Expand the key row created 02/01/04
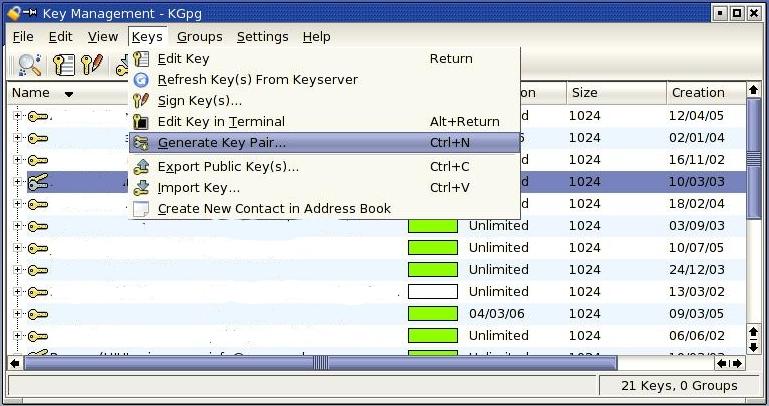The height and width of the screenshot is (406, 769). point(17,138)
